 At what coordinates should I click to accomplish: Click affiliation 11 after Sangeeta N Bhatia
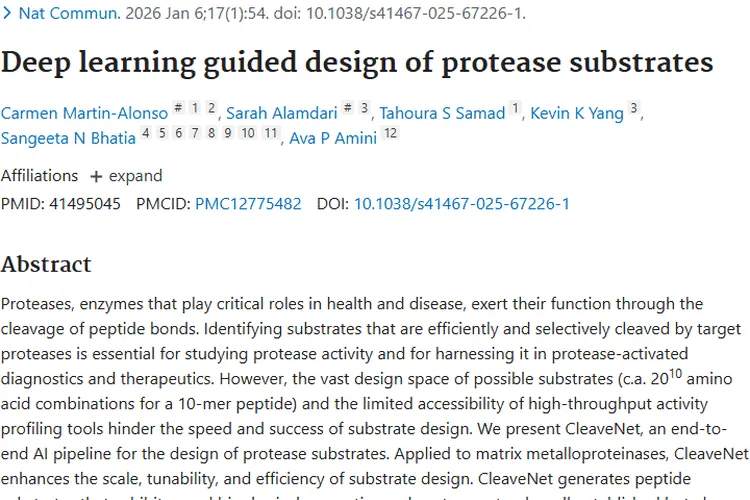270,134
